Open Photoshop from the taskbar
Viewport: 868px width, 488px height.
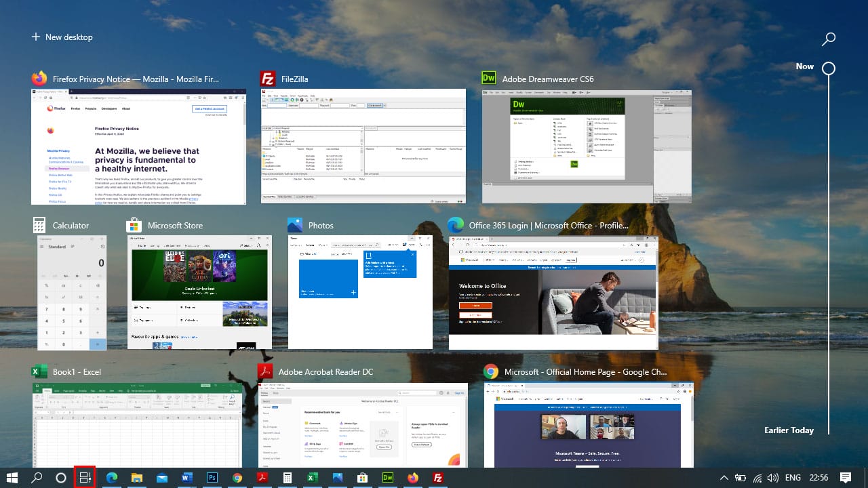coord(212,478)
